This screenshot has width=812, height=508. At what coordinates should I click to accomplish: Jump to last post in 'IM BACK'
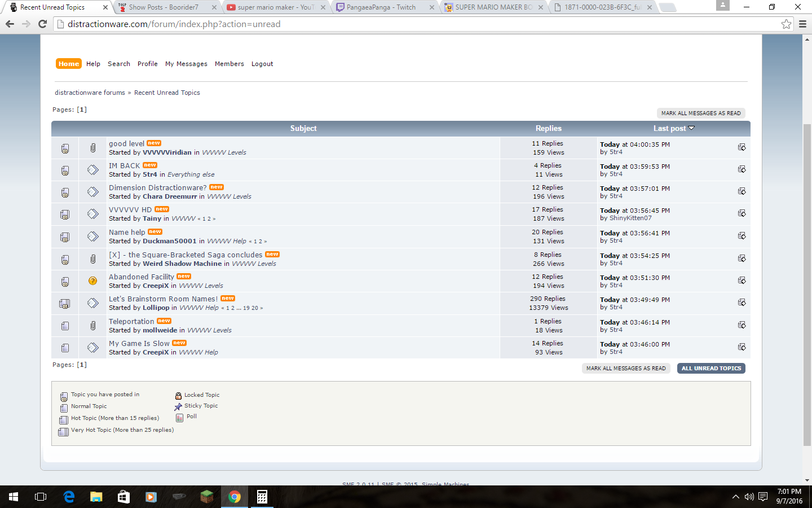click(x=742, y=169)
